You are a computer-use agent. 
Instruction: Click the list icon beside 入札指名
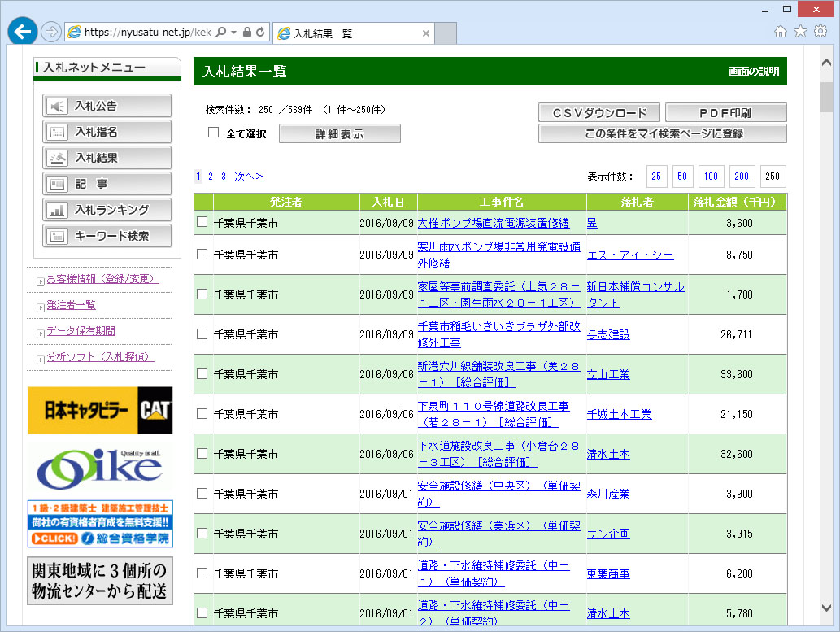pos(57,132)
